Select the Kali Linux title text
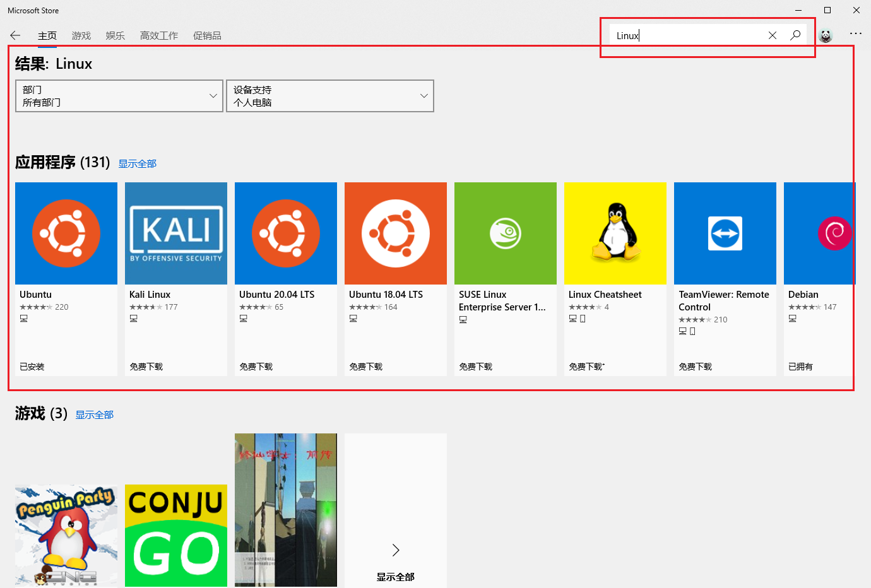This screenshot has width=871, height=588. tap(150, 295)
